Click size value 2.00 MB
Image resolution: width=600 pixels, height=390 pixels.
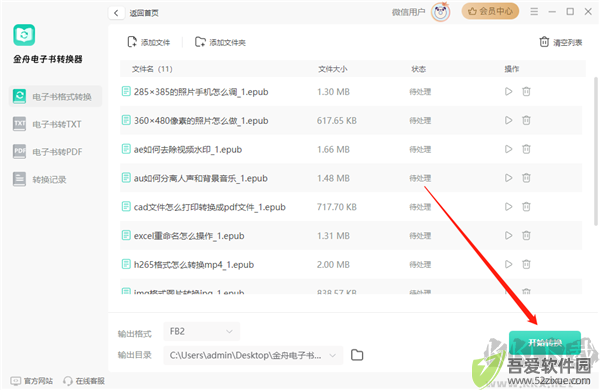[x=333, y=264]
